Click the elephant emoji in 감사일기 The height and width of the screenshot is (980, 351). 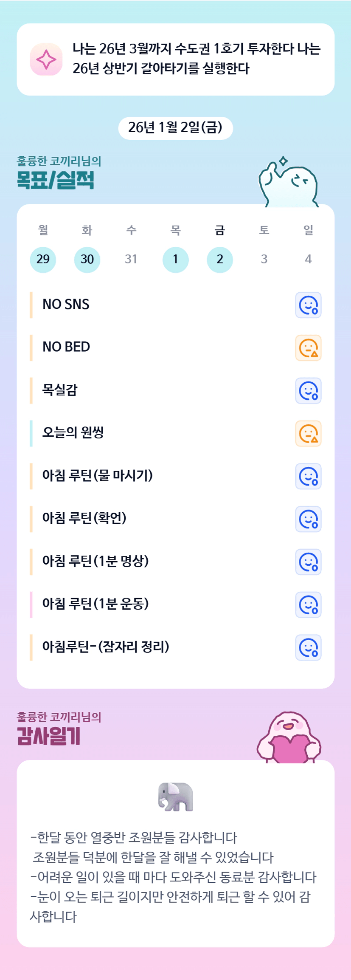[x=176, y=797]
